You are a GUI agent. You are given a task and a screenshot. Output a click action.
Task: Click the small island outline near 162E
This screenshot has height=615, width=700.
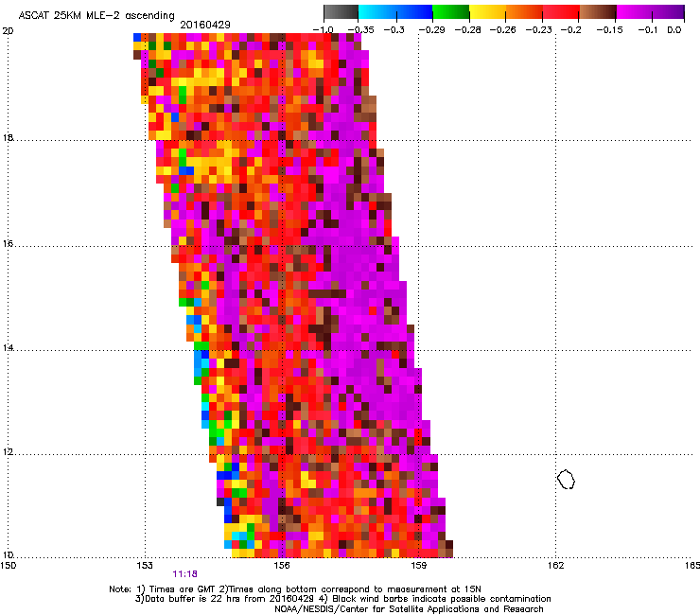pyautogui.click(x=566, y=479)
